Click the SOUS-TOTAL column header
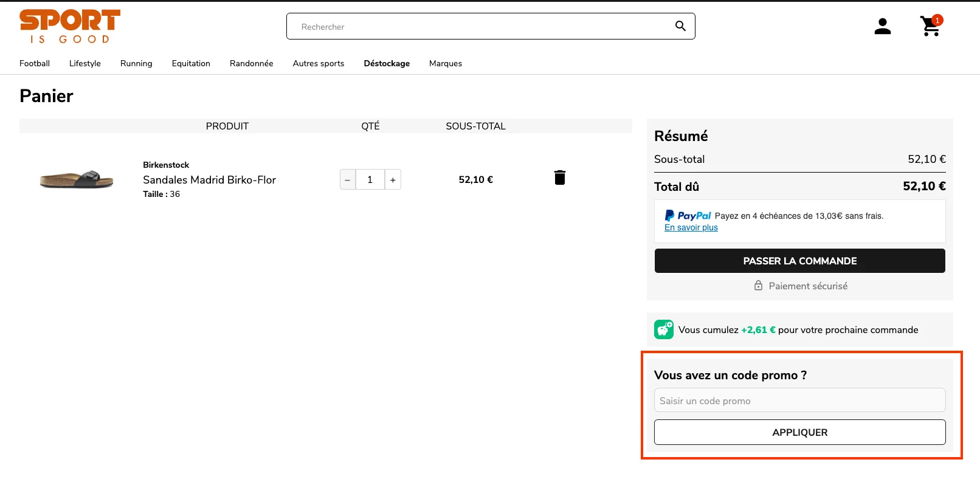Viewport: 980px width, 482px height. point(476,126)
